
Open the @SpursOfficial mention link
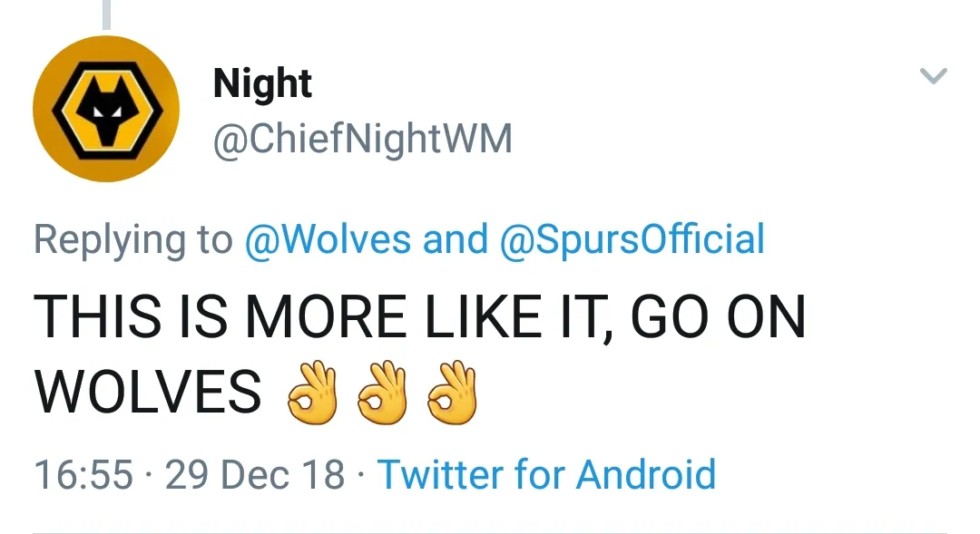click(632, 239)
